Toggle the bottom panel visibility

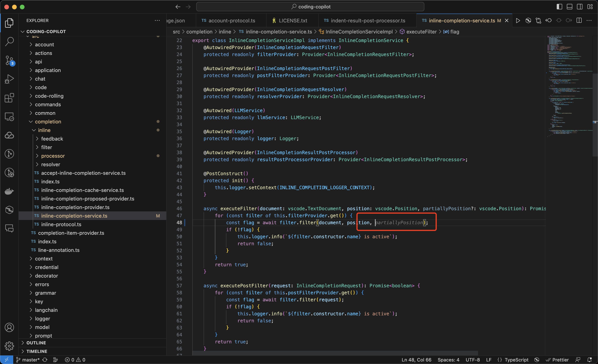(570, 7)
